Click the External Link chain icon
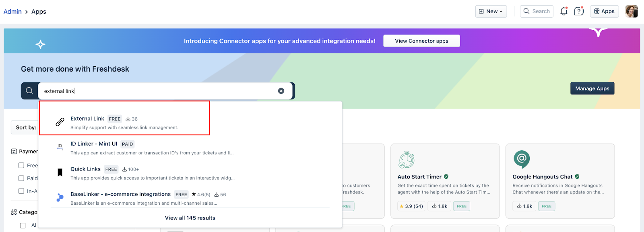This screenshot has height=232, width=644. 60,122
